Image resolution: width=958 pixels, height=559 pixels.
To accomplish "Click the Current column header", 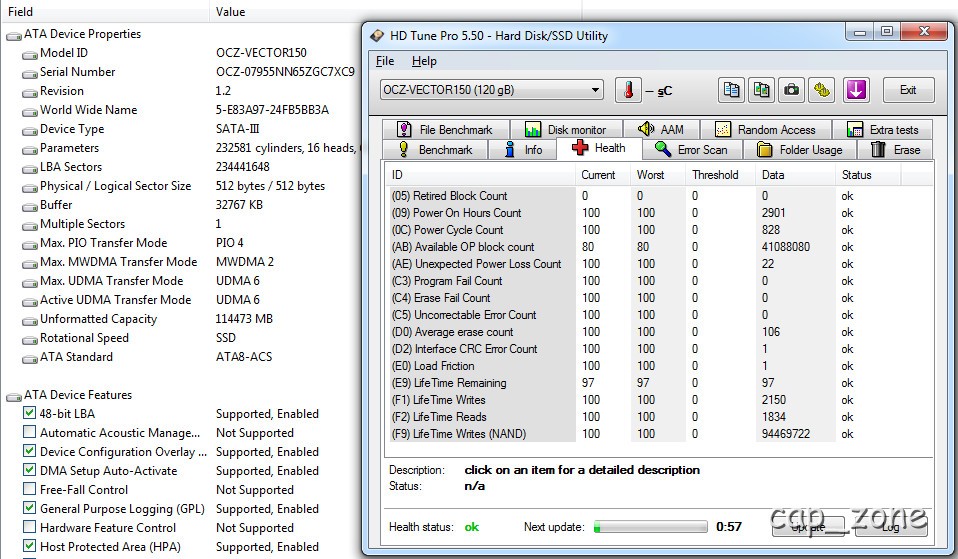I will (603, 175).
